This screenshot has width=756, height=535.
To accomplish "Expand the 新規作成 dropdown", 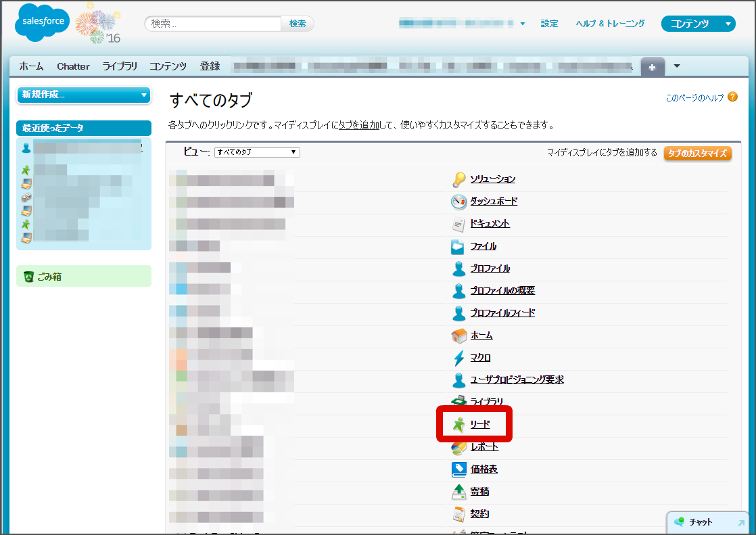I will [x=83, y=95].
